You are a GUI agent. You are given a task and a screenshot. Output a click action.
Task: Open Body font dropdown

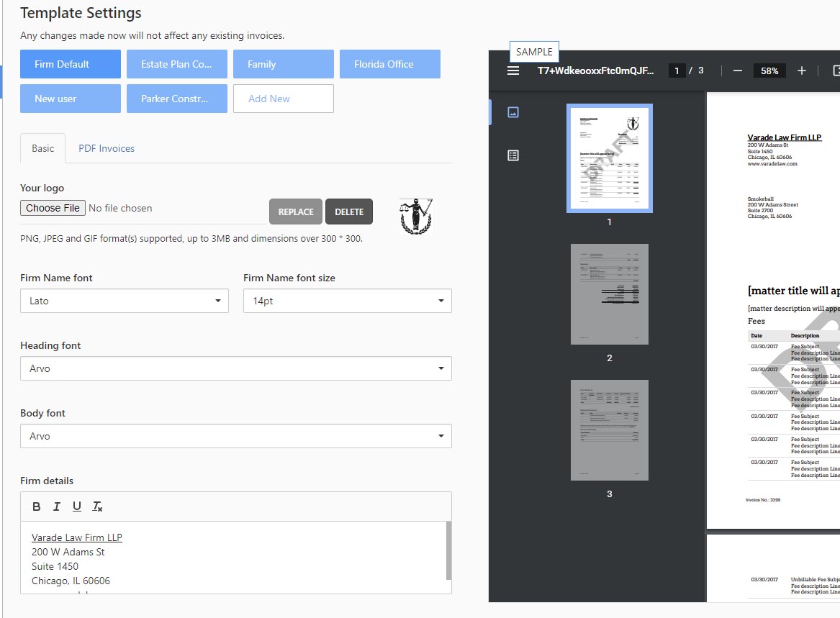click(235, 436)
